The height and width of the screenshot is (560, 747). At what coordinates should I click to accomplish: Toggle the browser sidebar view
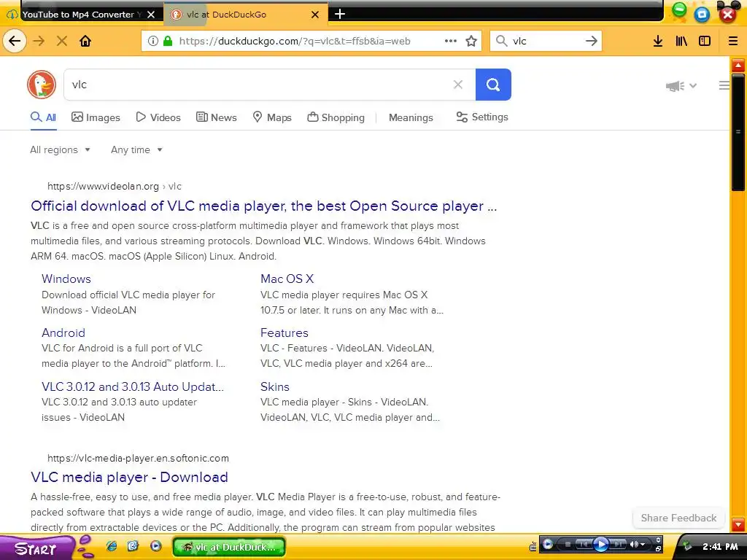point(705,41)
